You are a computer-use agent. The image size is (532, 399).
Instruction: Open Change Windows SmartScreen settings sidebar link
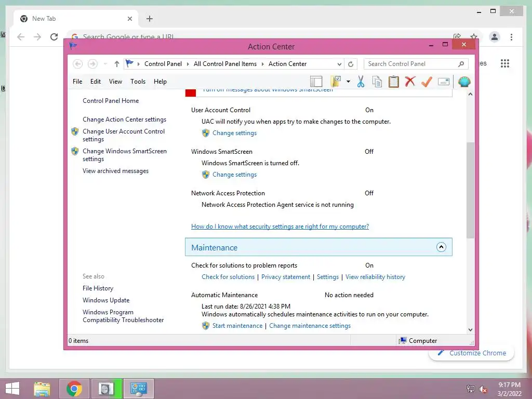[x=125, y=155]
